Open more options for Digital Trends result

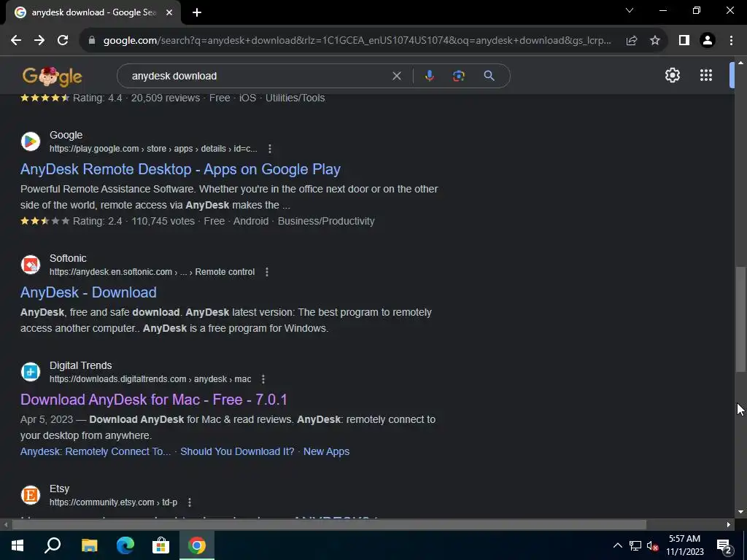[263, 379]
